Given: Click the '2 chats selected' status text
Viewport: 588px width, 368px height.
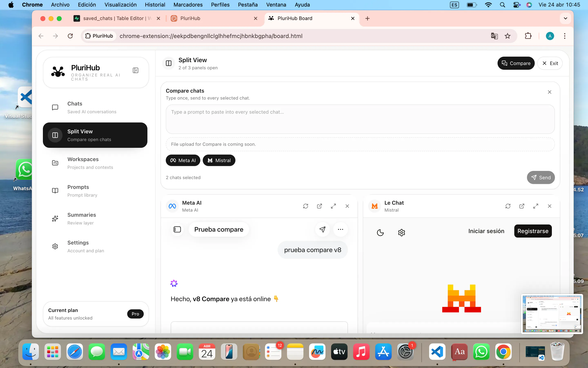Looking at the screenshot, I should point(183,177).
